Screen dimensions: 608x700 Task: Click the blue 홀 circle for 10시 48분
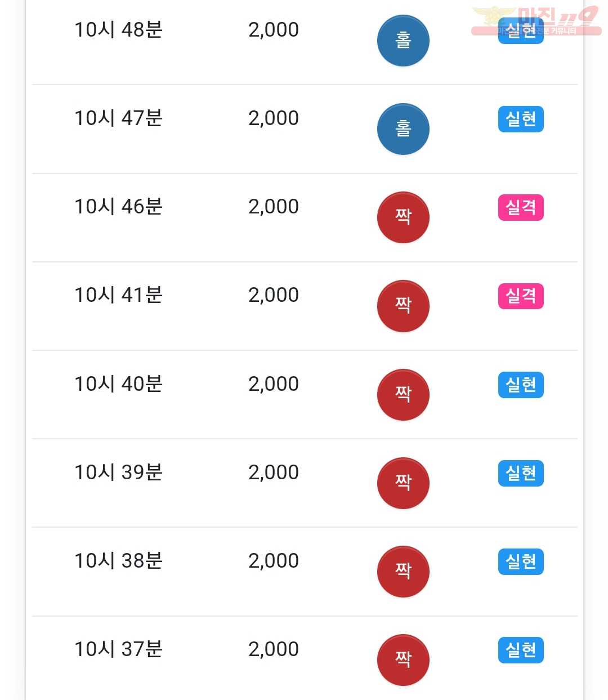point(403,41)
